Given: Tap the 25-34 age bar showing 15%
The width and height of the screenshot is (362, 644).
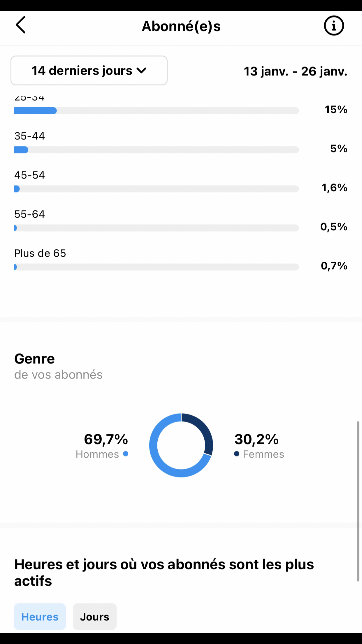Looking at the screenshot, I should click(x=156, y=111).
